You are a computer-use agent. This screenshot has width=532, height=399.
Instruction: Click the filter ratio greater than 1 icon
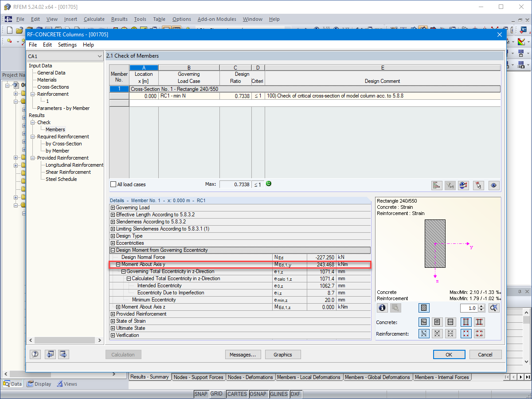click(450, 185)
